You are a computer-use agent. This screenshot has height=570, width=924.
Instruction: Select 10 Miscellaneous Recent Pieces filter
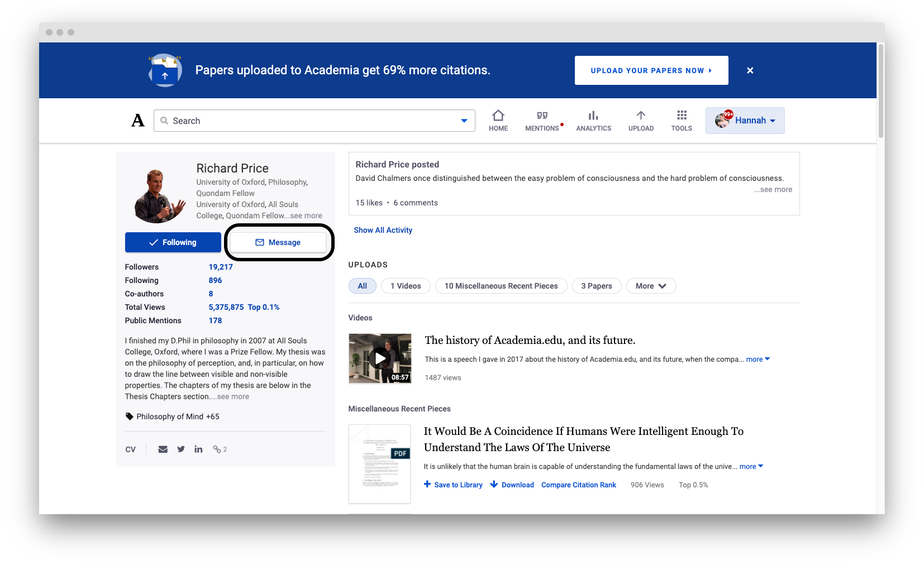pyautogui.click(x=501, y=286)
